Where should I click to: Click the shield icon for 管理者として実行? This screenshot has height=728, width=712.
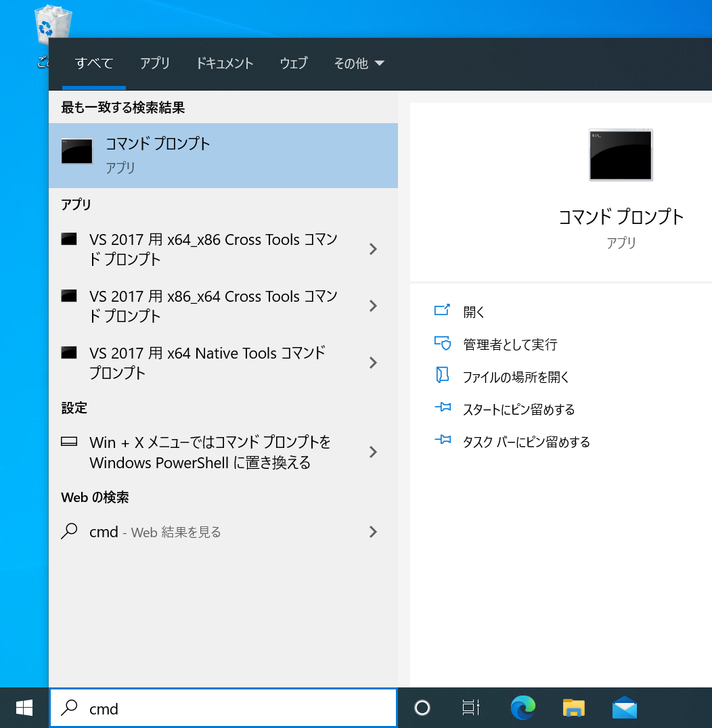[x=442, y=343]
